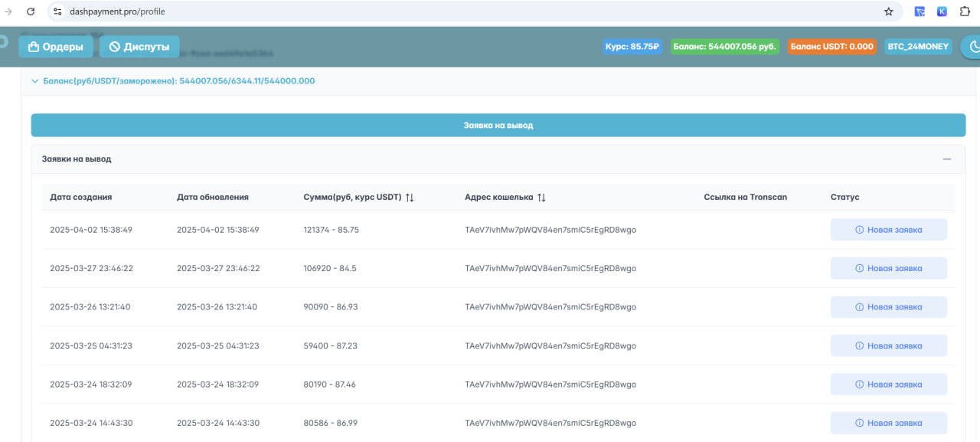Toggle the dark mode moon button
This screenshot has width=980, height=442.
[972, 47]
